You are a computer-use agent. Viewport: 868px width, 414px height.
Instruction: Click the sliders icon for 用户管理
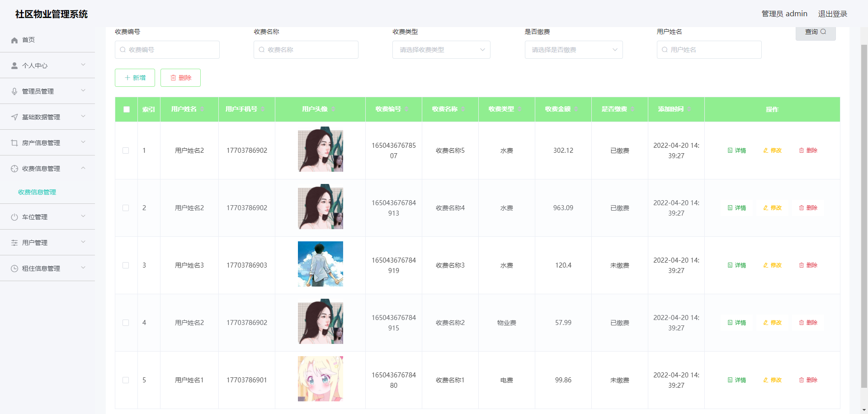point(14,243)
